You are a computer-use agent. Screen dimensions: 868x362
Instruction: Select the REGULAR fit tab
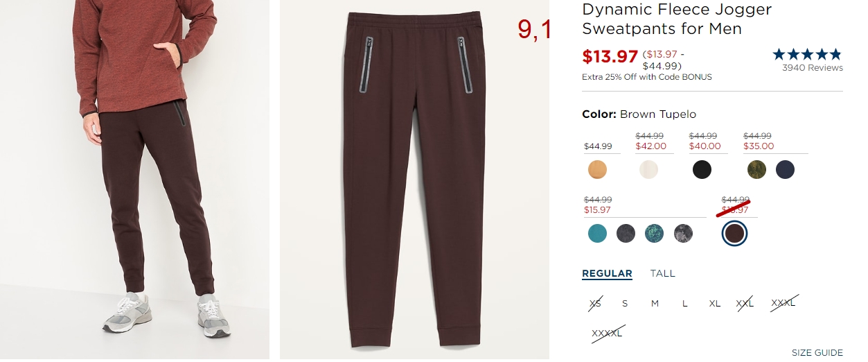[x=607, y=273]
